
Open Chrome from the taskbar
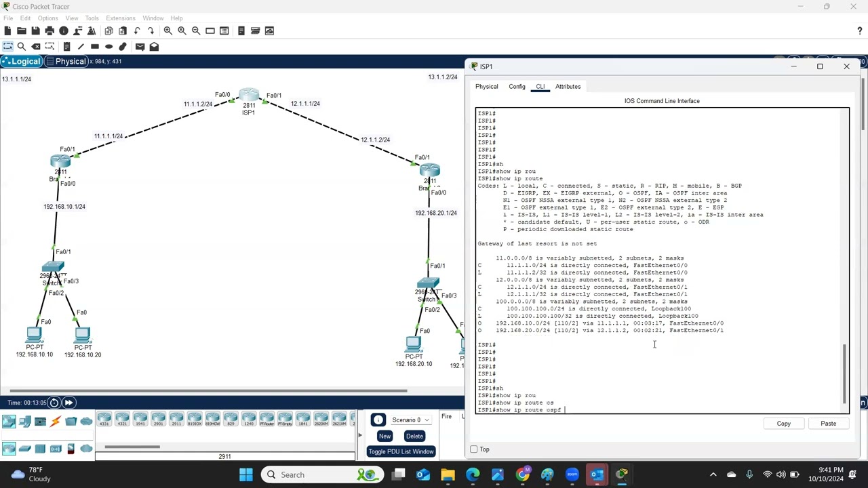pos(522,474)
